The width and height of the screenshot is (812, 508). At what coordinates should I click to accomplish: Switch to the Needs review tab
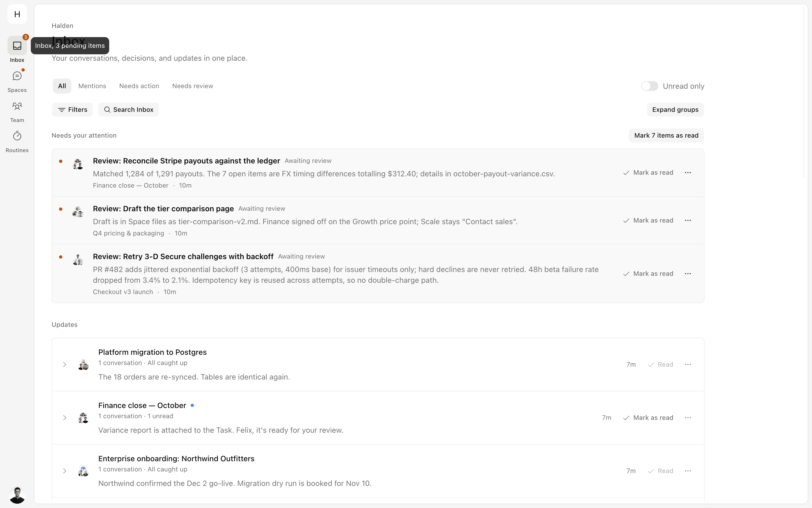tap(193, 86)
